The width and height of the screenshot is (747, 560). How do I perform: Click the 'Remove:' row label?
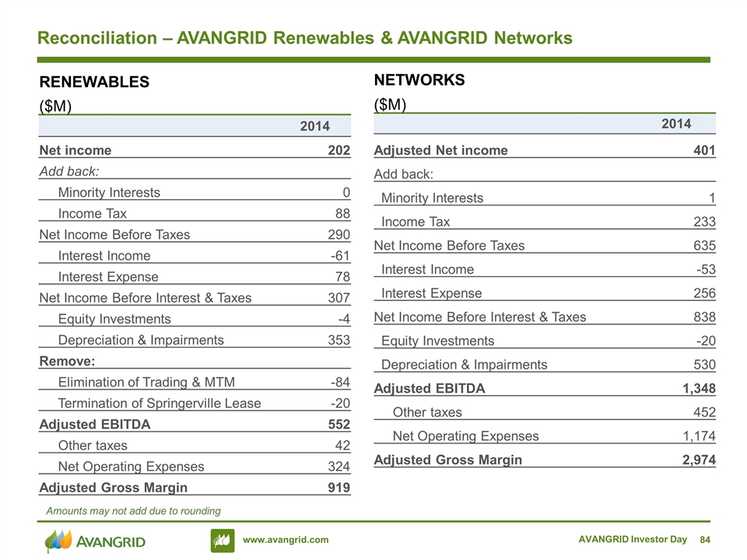[x=67, y=361]
